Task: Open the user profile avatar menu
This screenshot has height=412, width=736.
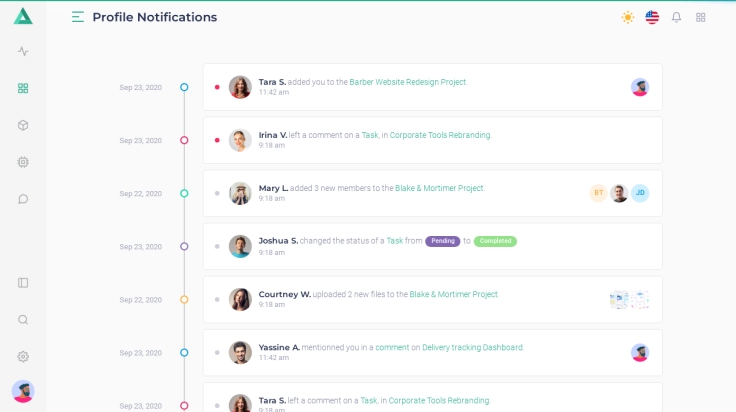Action: (x=23, y=391)
